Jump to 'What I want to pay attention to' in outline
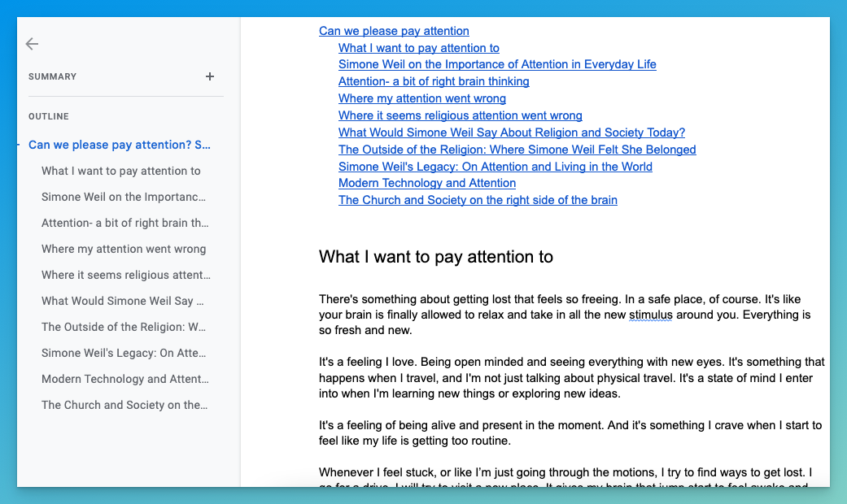 121,171
